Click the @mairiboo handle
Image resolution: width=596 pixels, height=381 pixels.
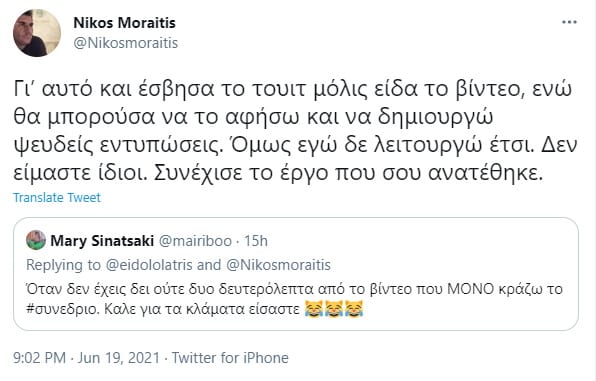(195, 241)
